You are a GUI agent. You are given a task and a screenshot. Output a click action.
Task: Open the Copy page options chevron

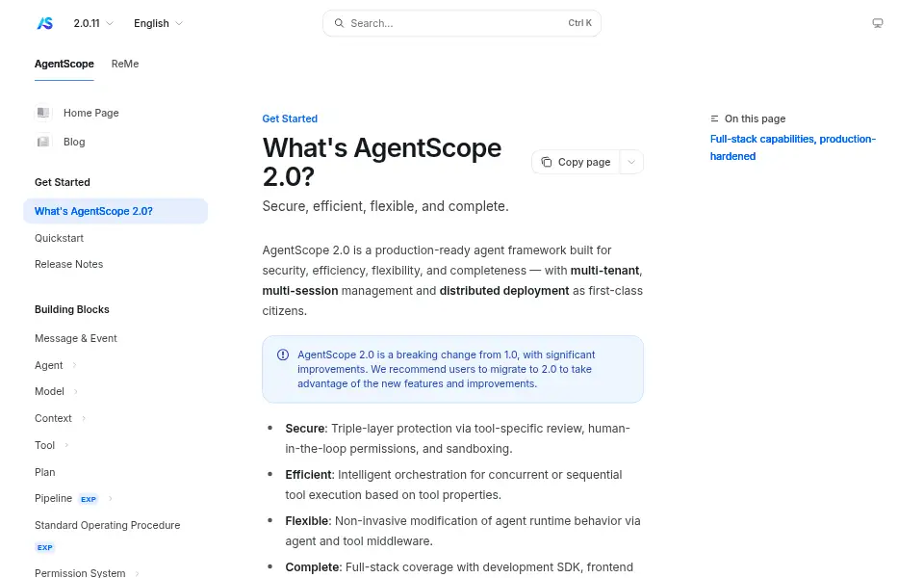coord(631,162)
